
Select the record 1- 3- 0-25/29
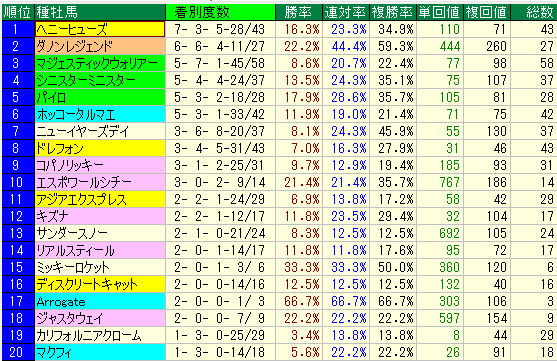point(220,335)
